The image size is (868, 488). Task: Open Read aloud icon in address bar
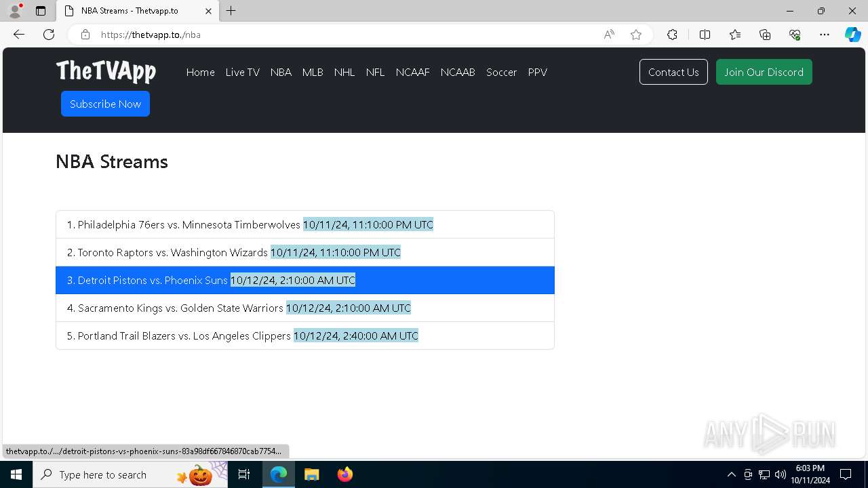(609, 35)
